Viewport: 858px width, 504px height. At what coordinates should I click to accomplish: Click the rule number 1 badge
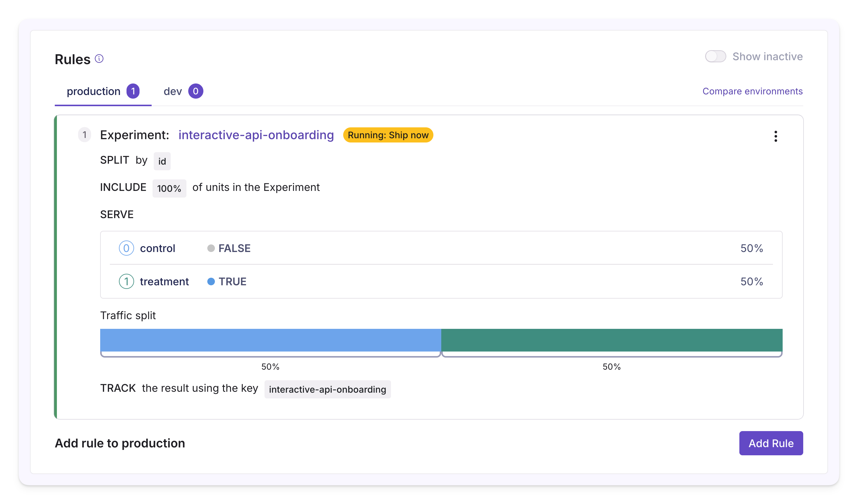[84, 135]
